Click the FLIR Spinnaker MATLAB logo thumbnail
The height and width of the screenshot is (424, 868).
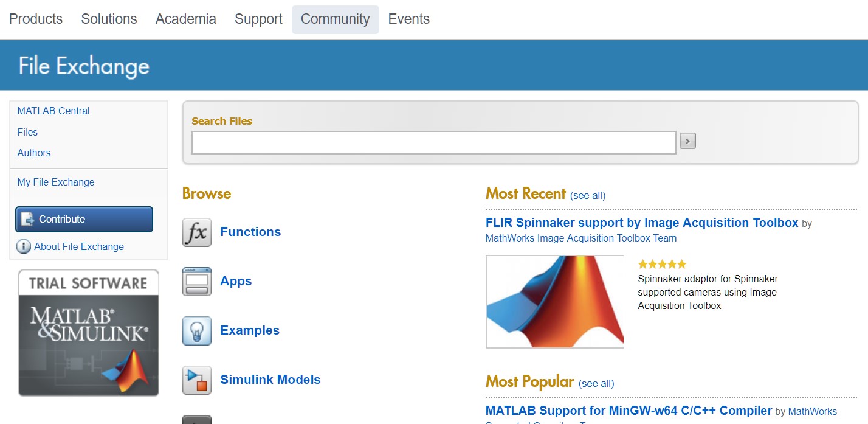coord(555,302)
